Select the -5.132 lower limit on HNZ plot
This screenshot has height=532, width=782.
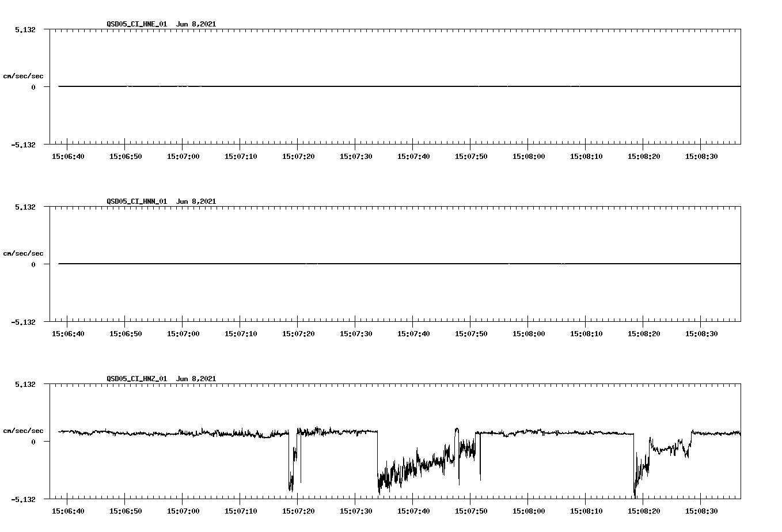(x=23, y=499)
